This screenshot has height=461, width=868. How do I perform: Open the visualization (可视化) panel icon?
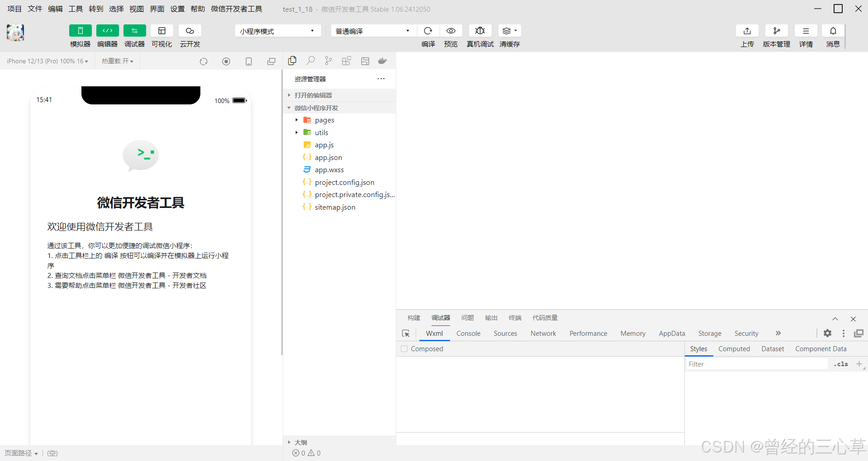click(162, 31)
